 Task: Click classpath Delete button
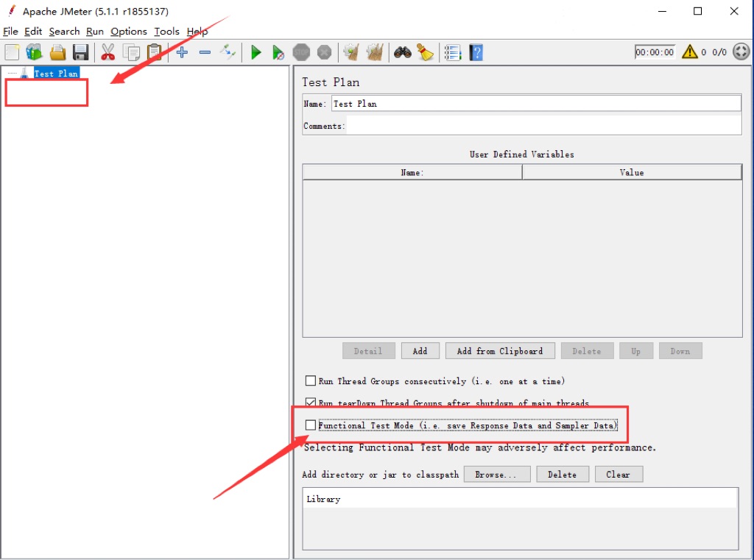pyautogui.click(x=563, y=475)
